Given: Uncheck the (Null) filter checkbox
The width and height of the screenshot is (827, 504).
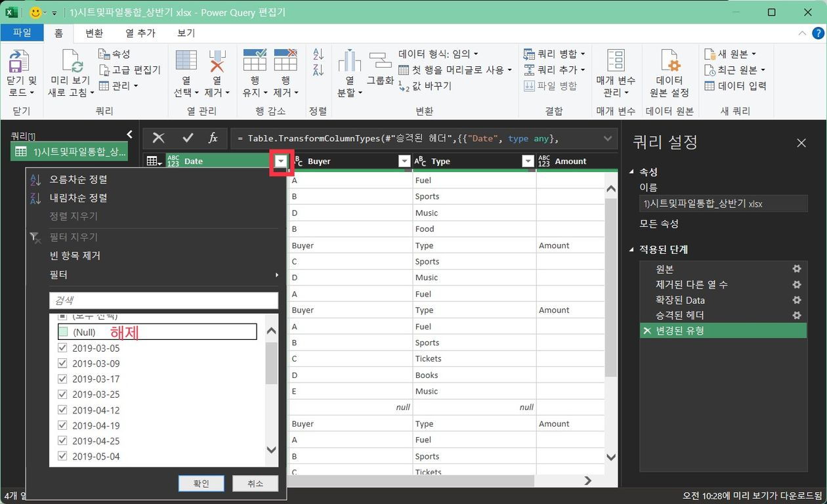Looking at the screenshot, I should (63, 332).
